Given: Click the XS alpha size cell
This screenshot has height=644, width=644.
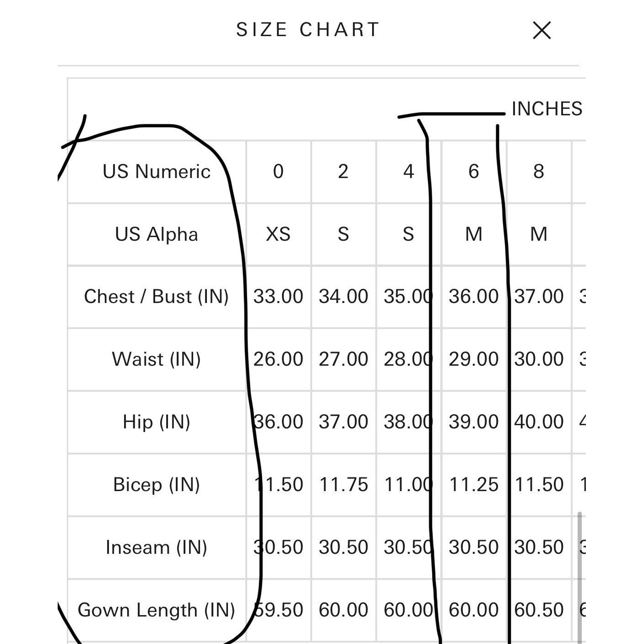Looking at the screenshot, I should (x=278, y=234).
